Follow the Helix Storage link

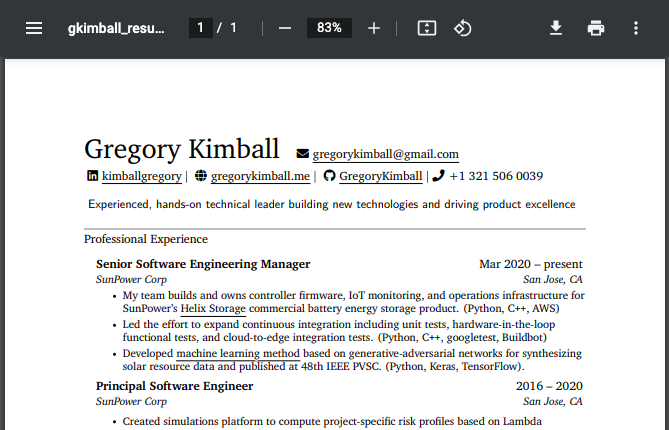pyautogui.click(x=213, y=310)
